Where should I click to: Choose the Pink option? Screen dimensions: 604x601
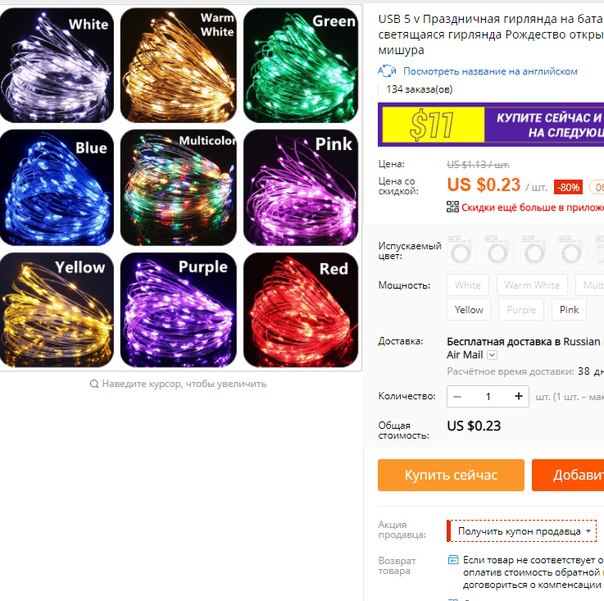(x=569, y=310)
